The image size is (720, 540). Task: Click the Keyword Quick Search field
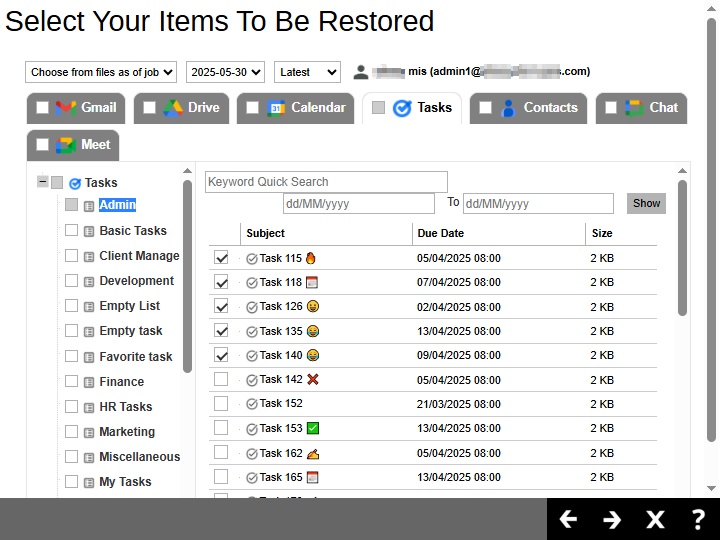pos(326,182)
